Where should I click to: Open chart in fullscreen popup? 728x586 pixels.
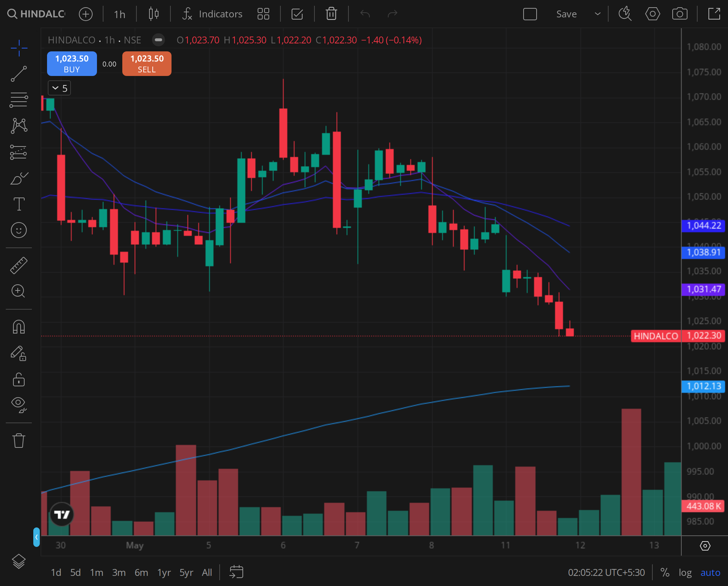point(714,14)
